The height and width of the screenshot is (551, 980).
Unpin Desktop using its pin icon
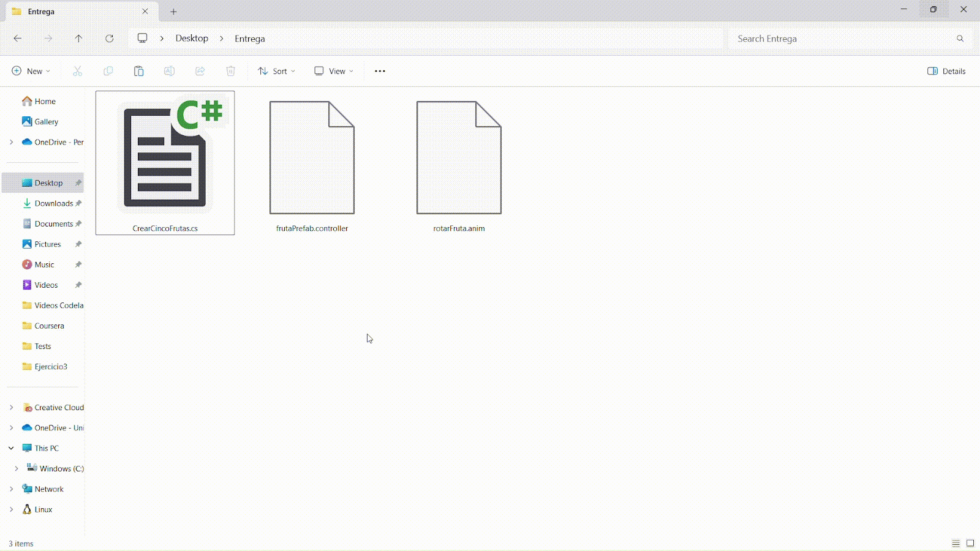click(x=78, y=183)
